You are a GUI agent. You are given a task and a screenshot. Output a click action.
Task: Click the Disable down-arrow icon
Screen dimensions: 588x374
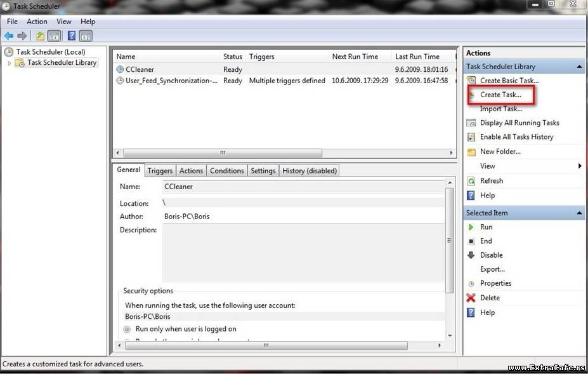[x=471, y=255]
